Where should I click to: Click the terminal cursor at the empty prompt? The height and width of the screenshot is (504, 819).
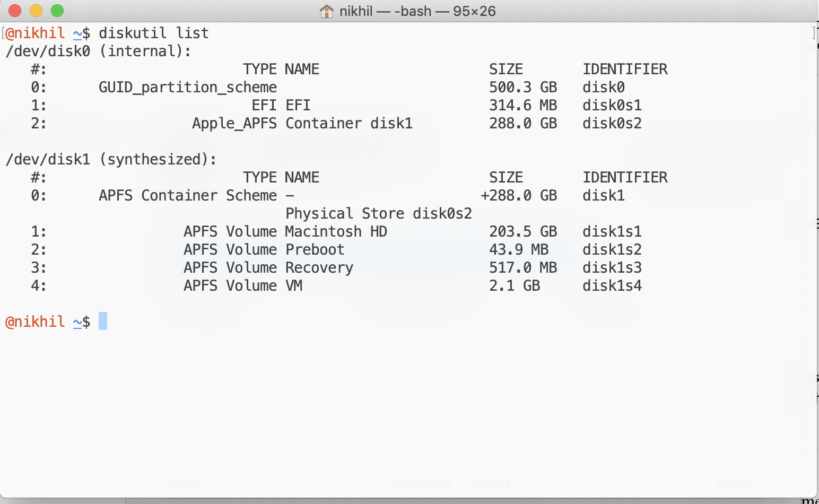tap(103, 321)
